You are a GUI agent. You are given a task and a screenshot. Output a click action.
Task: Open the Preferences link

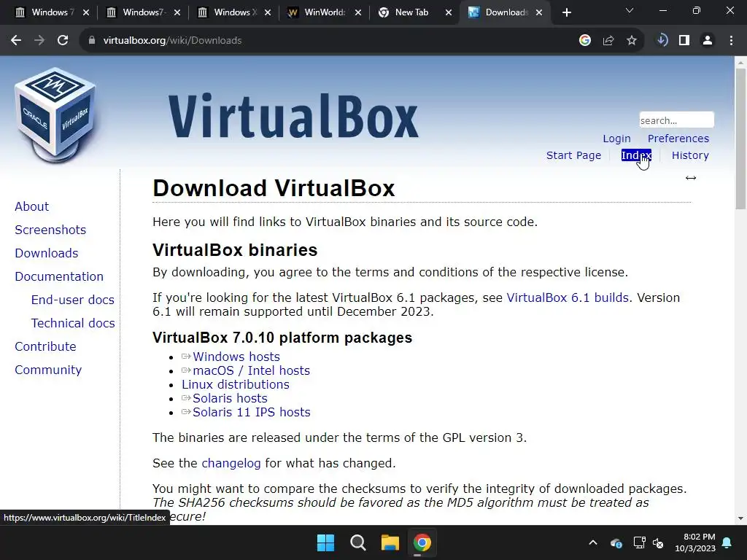coord(678,139)
